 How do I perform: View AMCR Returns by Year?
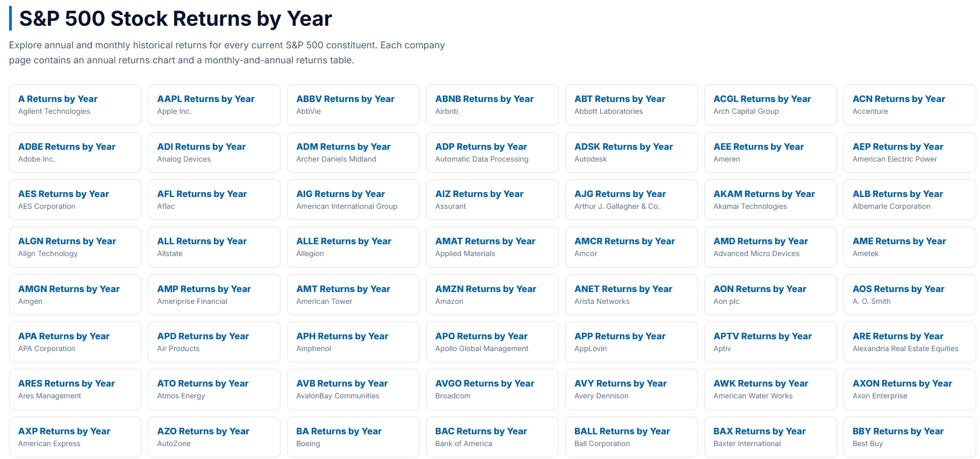coord(631,247)
